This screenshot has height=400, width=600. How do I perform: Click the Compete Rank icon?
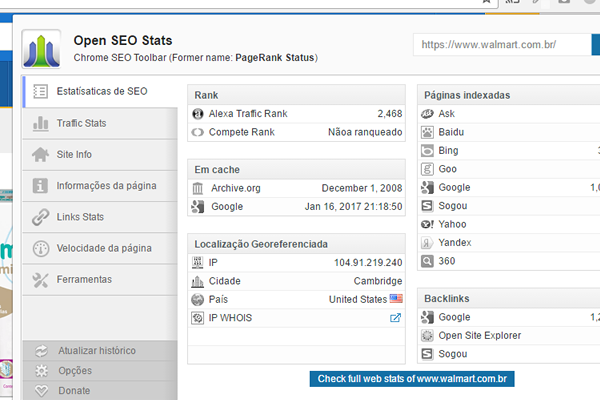197,132
